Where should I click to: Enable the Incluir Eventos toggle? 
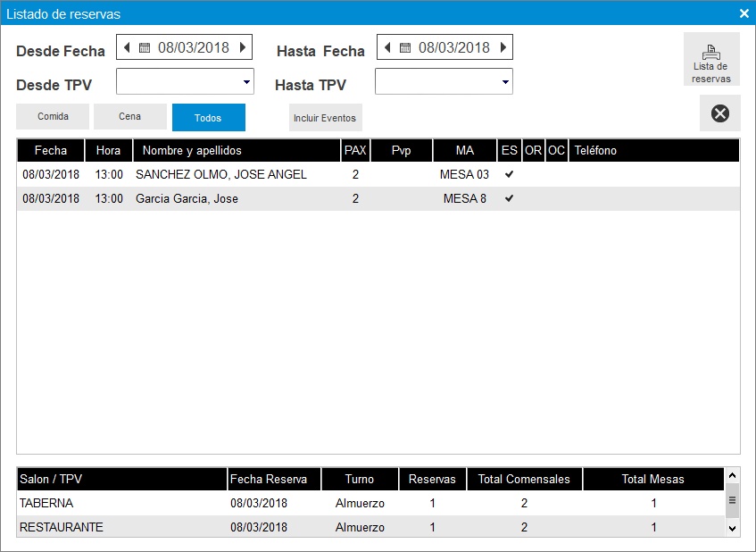pyautogui.click(x=325, y=118)
